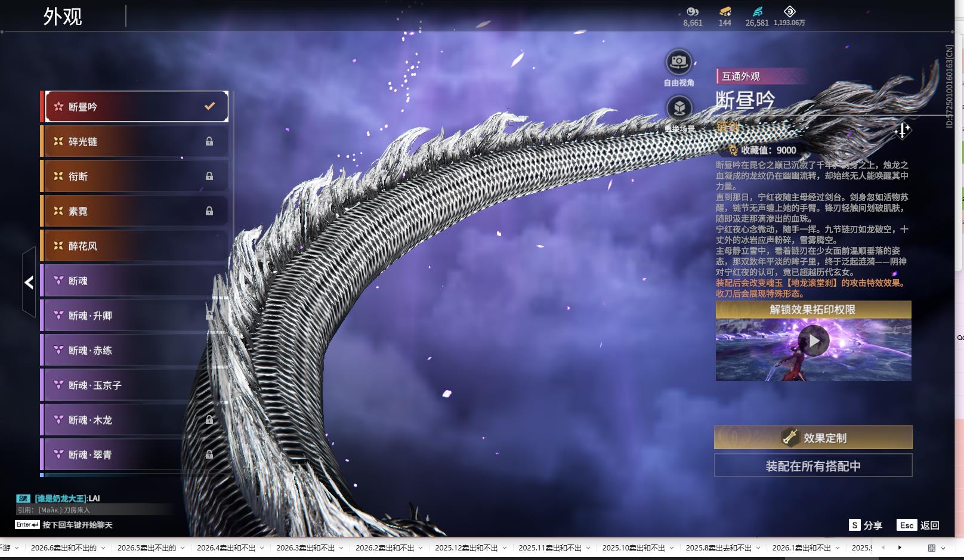Select the 断魂·玉京子 appearance entry

135,385
